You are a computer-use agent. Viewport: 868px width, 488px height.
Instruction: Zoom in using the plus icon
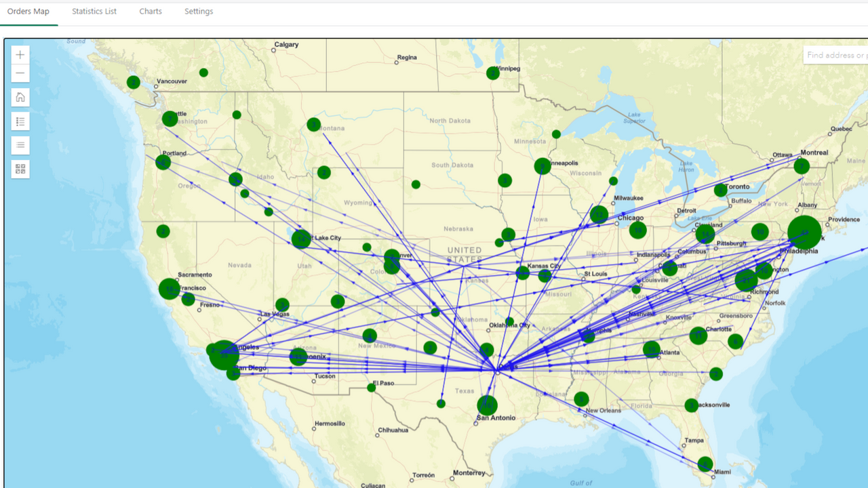point(20,54)
